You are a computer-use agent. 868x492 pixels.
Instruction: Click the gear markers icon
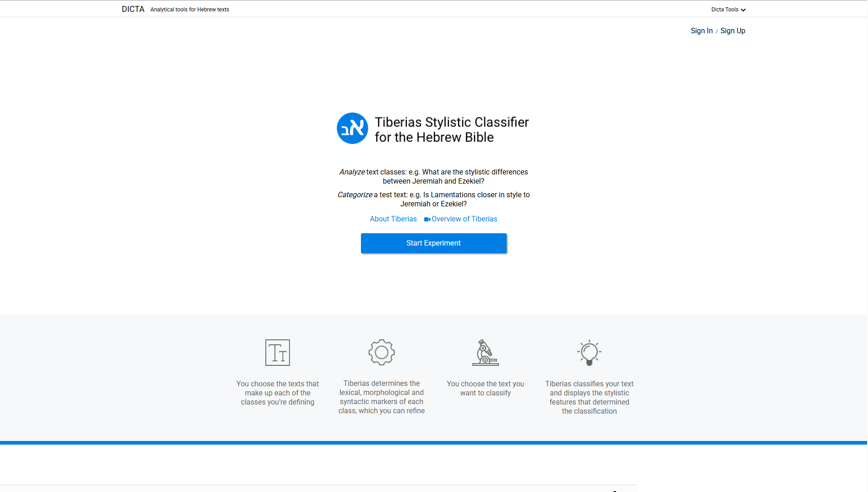381,352
